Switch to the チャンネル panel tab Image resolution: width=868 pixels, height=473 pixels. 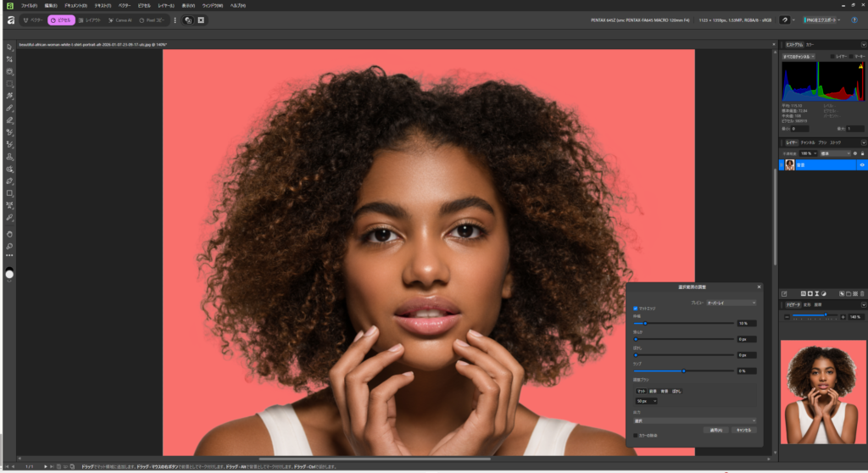[x=808, y=142]
